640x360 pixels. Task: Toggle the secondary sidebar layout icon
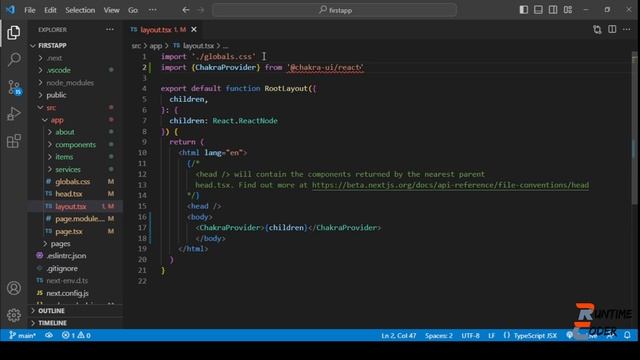pos(553,10)
